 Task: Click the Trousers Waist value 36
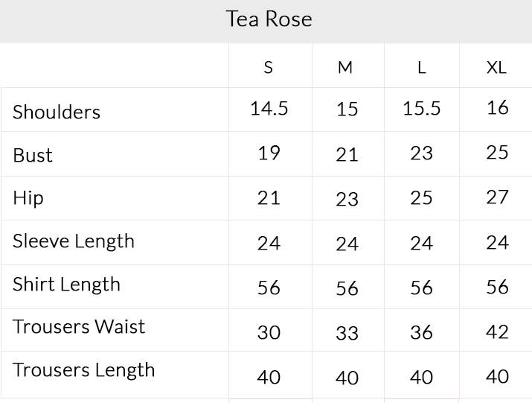click(x=422, y=332)
